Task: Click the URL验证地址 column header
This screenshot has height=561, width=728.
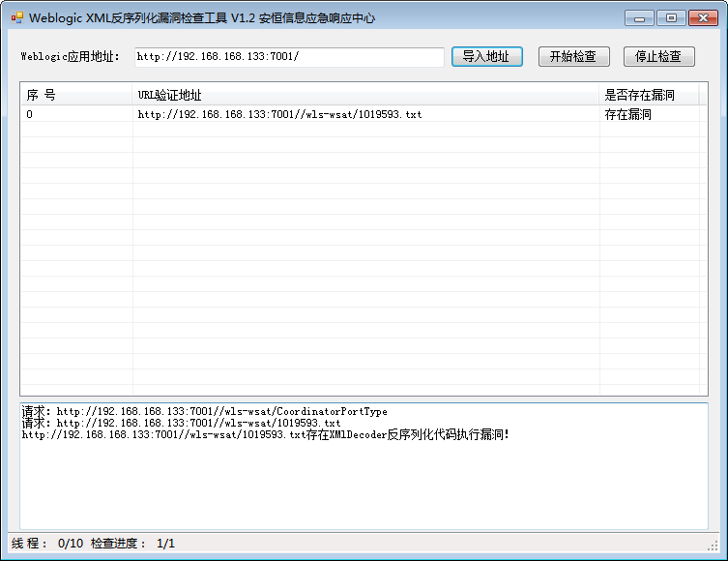Action: [x=365, y=95]
